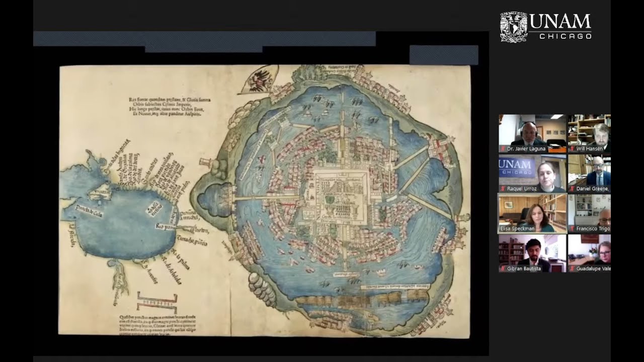
Task: Click muted mic icon beside Daniel Greene
Action: [x=572, y=189]
